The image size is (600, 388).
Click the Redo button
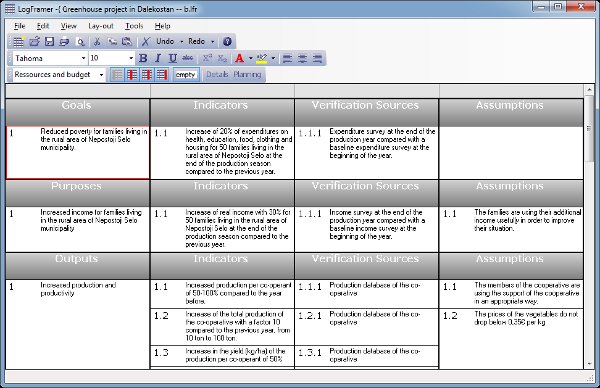[x=196, y=41]
